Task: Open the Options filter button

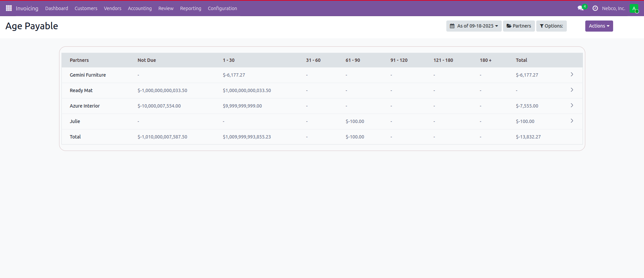Action: tap(551, 26)
